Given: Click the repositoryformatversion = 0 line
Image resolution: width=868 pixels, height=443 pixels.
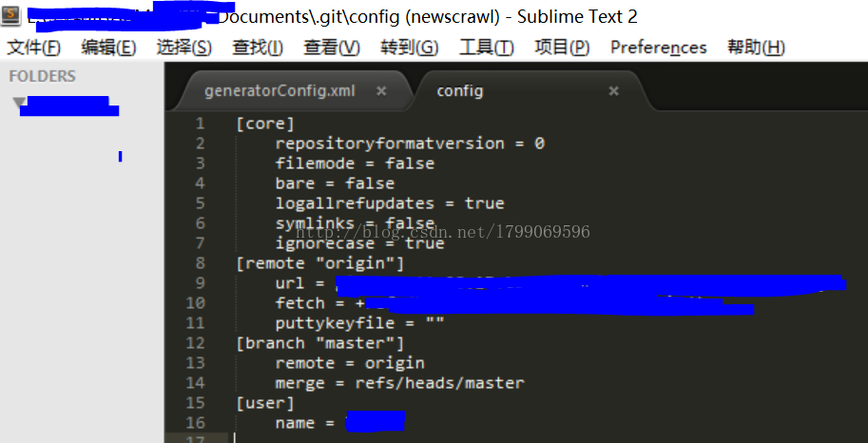Looking at the screenshot, I should 410,144.
